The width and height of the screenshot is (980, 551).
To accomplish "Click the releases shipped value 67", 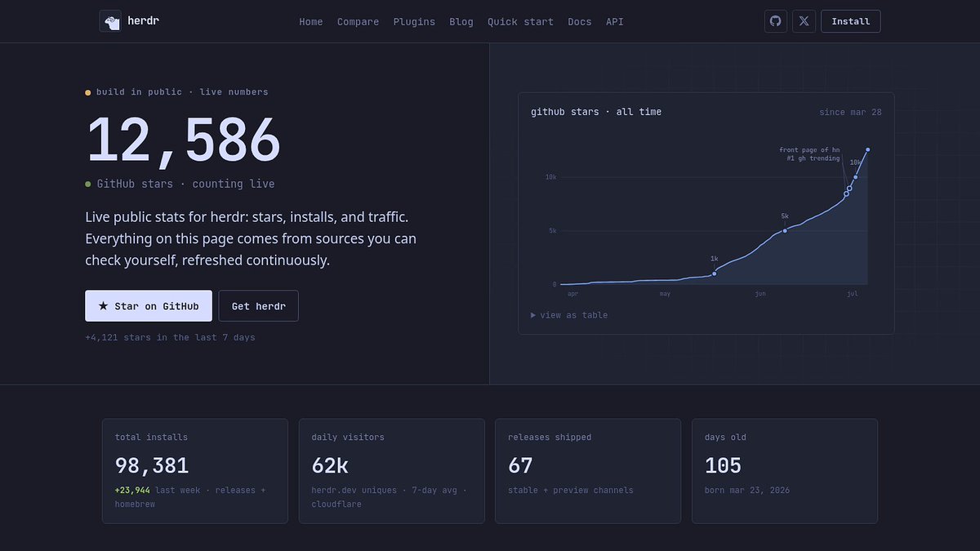I will point(520,465).
